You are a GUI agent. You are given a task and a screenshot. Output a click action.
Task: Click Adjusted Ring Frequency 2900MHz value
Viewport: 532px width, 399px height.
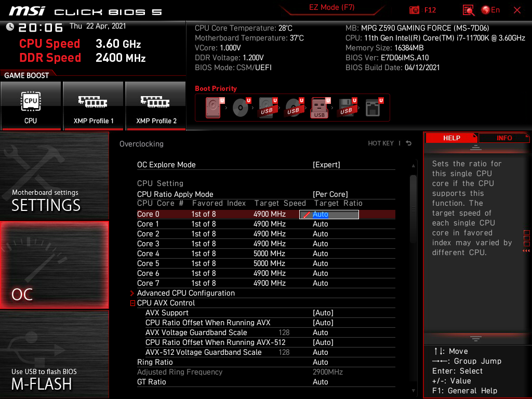[x=327, y=372]
